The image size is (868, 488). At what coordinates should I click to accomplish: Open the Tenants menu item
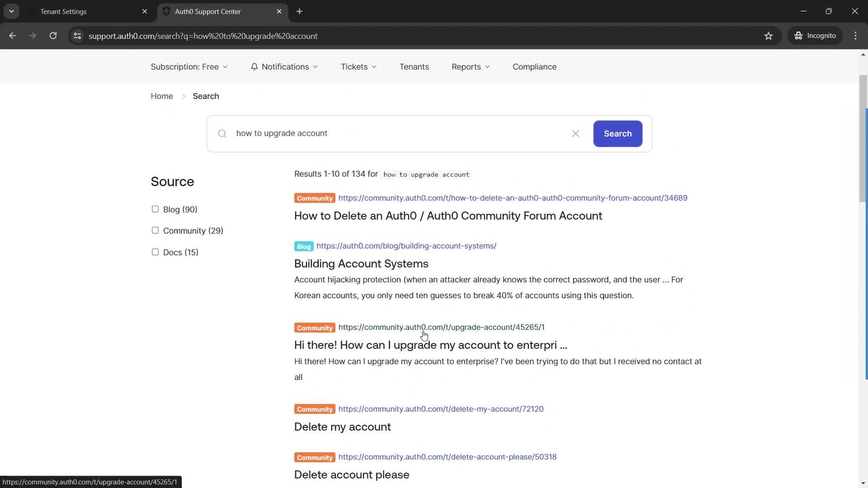point(414,67)
